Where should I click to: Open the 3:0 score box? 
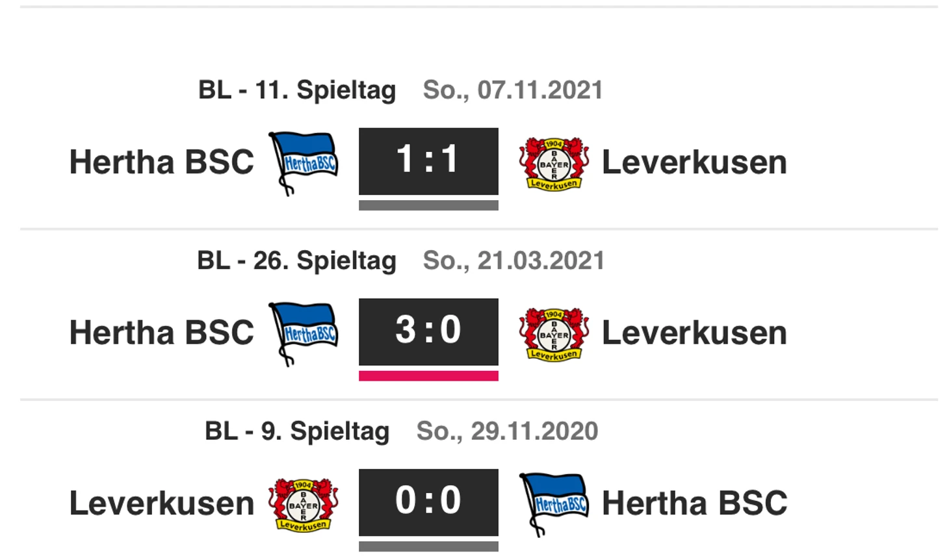428,332
